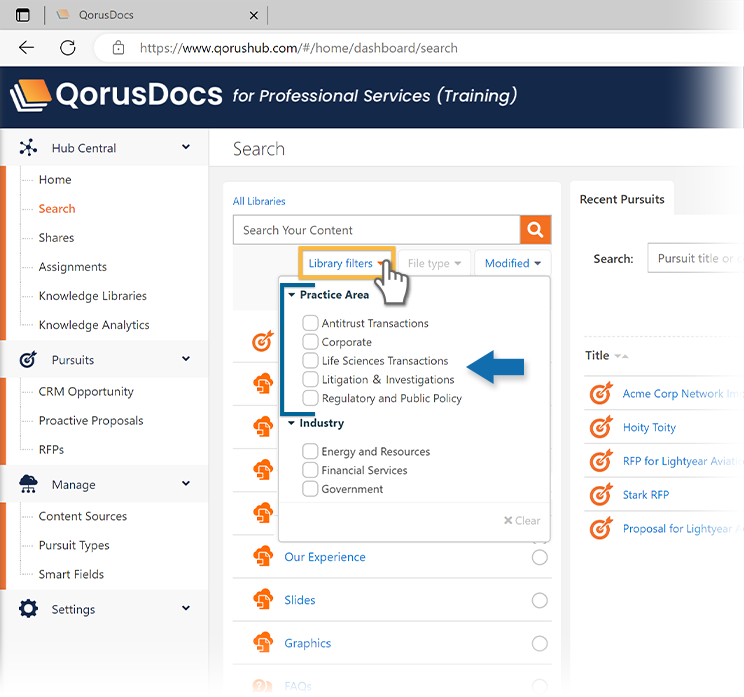Open CRM Opportunity in the sidebar
The image size is (744, 697).
click(x=86, y=391)
